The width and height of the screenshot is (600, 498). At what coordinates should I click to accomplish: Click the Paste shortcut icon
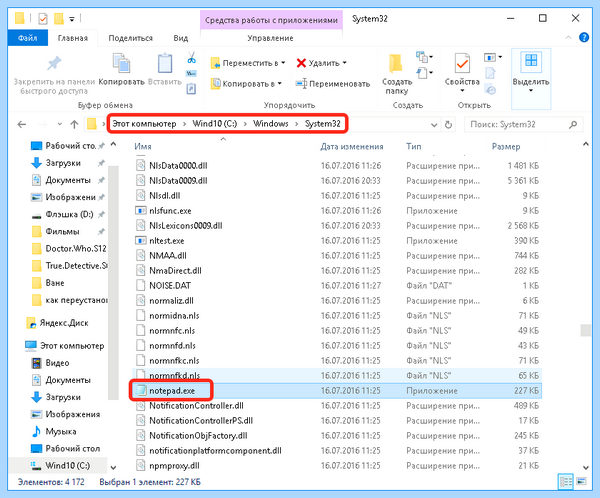pyautogui.click(x=191, y=89)
